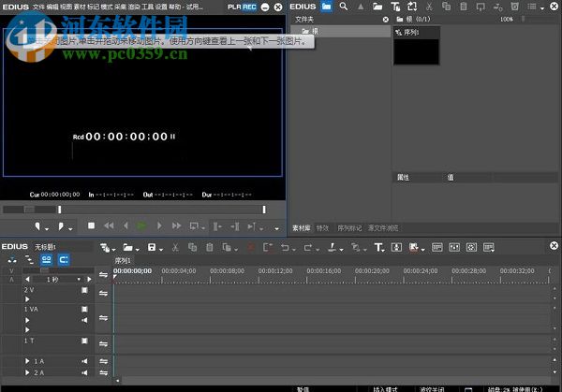The width and height of the screenshot is (562, 392).
Task: Click the new sequence icon in bin toolbar
Action: tap(412, 7)
